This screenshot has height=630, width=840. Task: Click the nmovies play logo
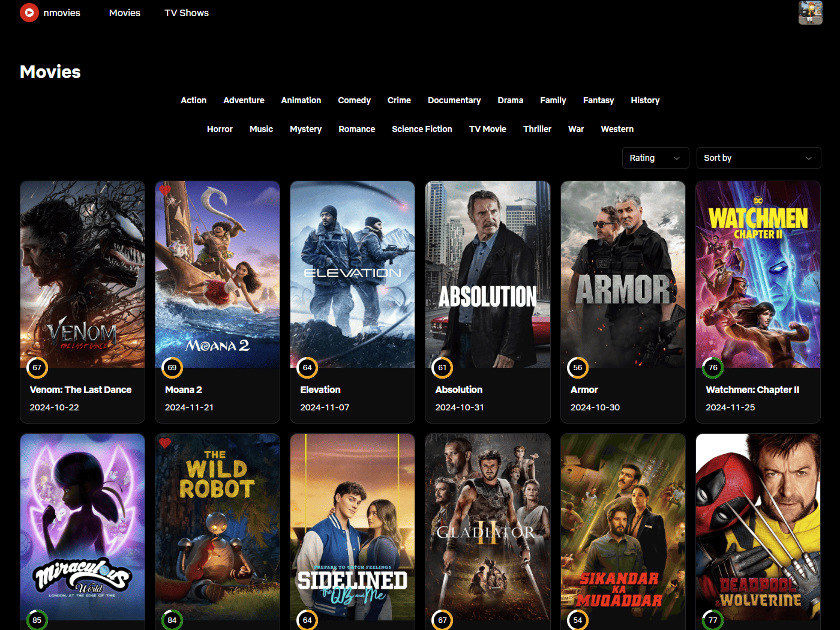[x=29, y=13]
